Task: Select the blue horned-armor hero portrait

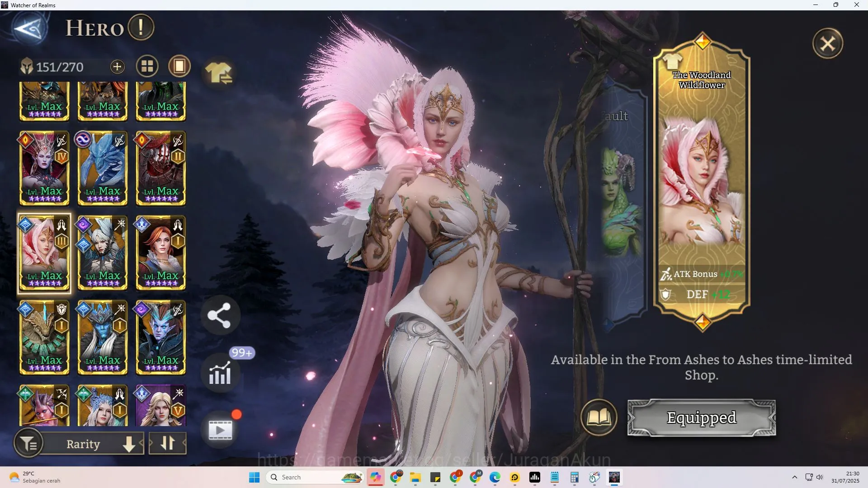Action: pos(103,338)
